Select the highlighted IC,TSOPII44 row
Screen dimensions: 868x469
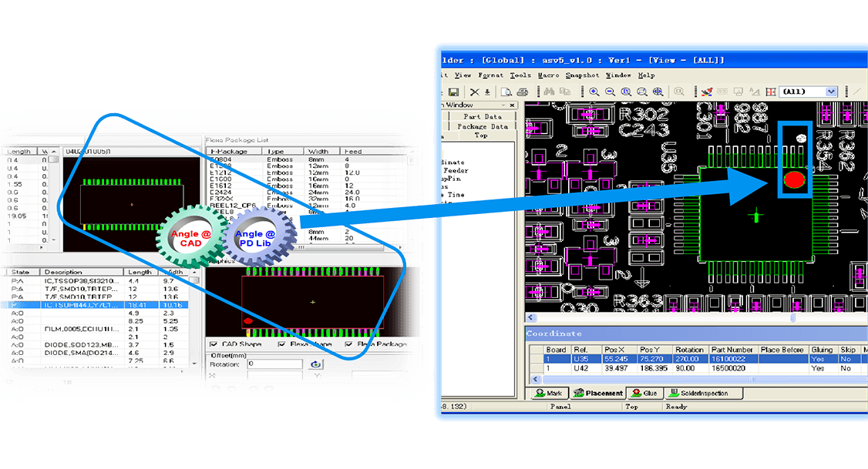point(96,305)
